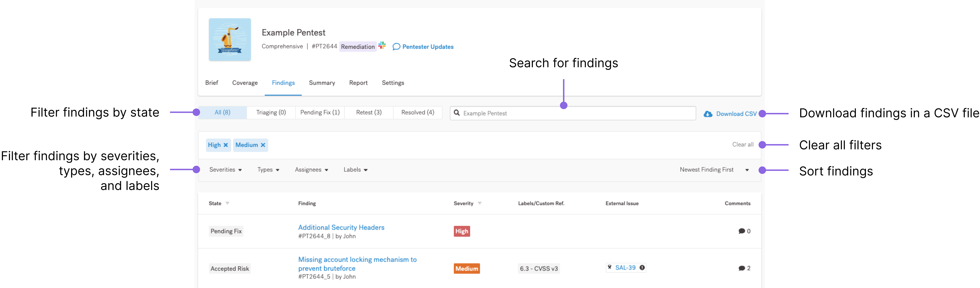This screenshot has height=288, width=980.
Task: Open the Assignees filter dropdown
Action: [311, 170]
